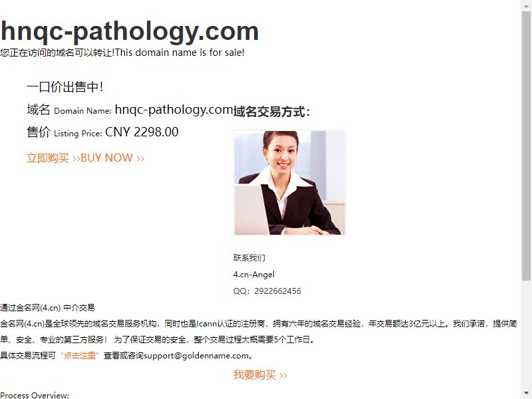Screen dimensions: 532x399
Task: Click the QQ number 2922662456
Action: [277, 291]
